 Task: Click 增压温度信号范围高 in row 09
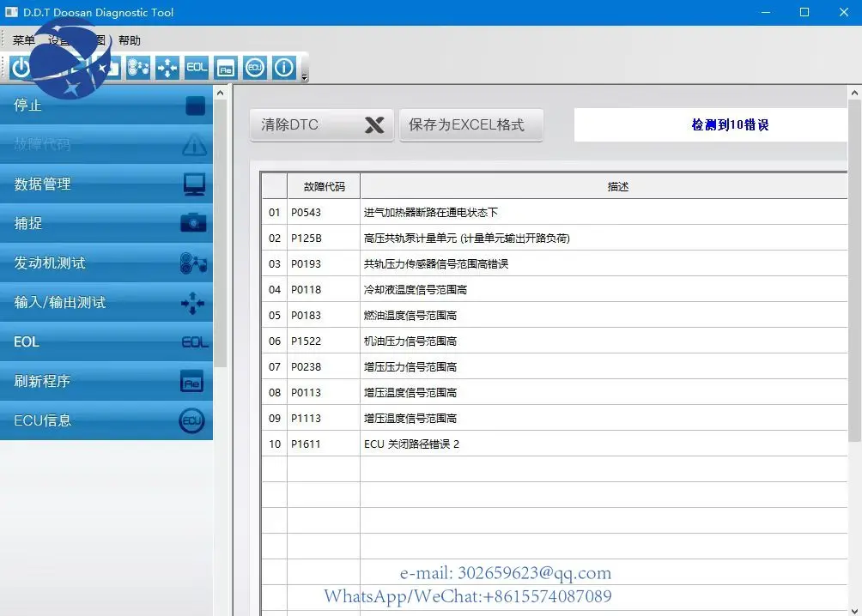[x=410, y=418]
